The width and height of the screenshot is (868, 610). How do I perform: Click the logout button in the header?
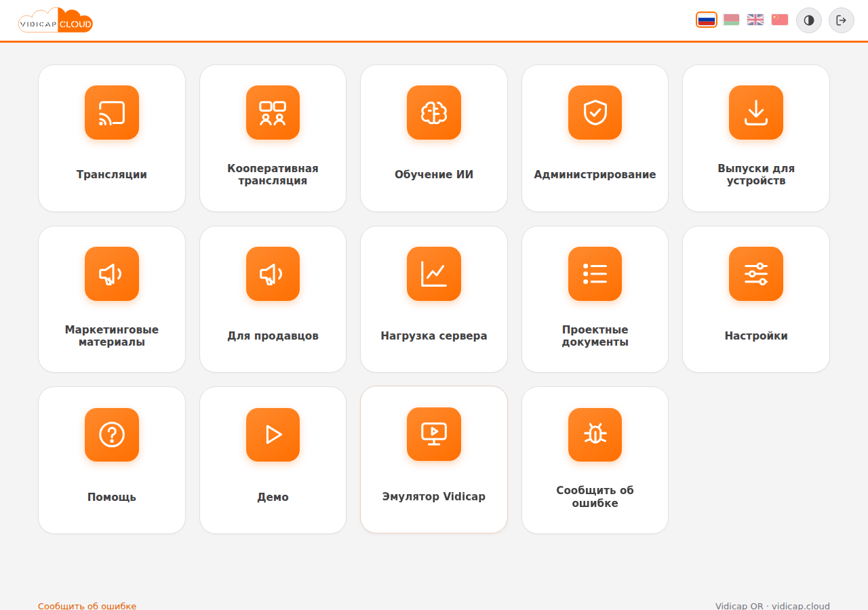(842, 20)
